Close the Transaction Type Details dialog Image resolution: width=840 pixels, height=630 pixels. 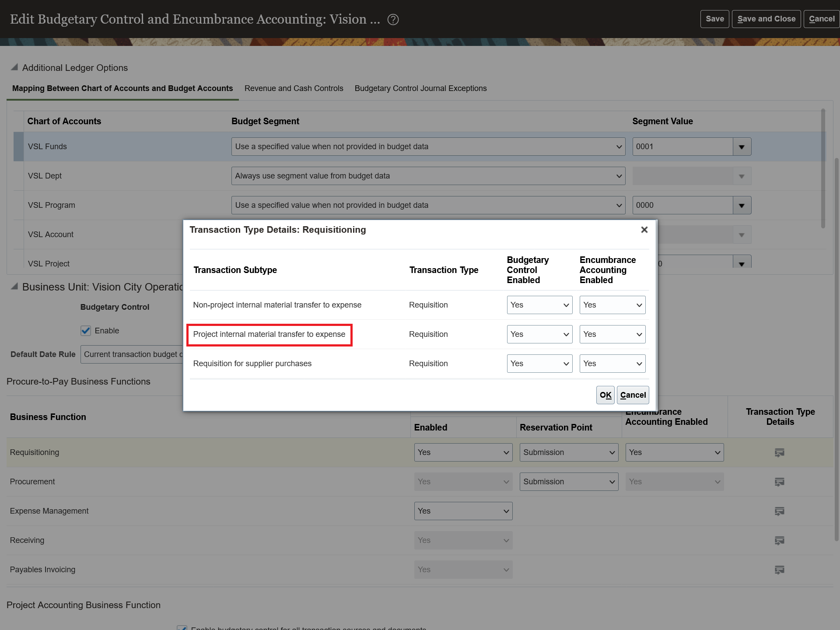(x=644, y=230)
